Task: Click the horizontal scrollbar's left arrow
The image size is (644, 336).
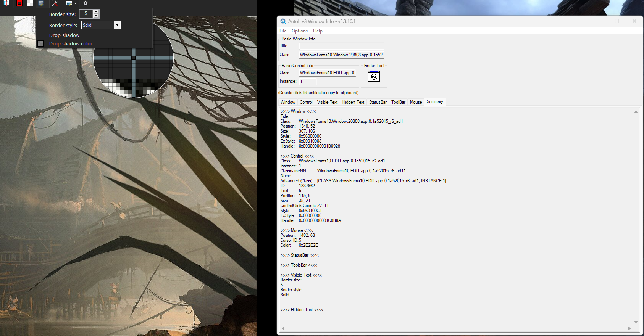Action: coord(283,328)
